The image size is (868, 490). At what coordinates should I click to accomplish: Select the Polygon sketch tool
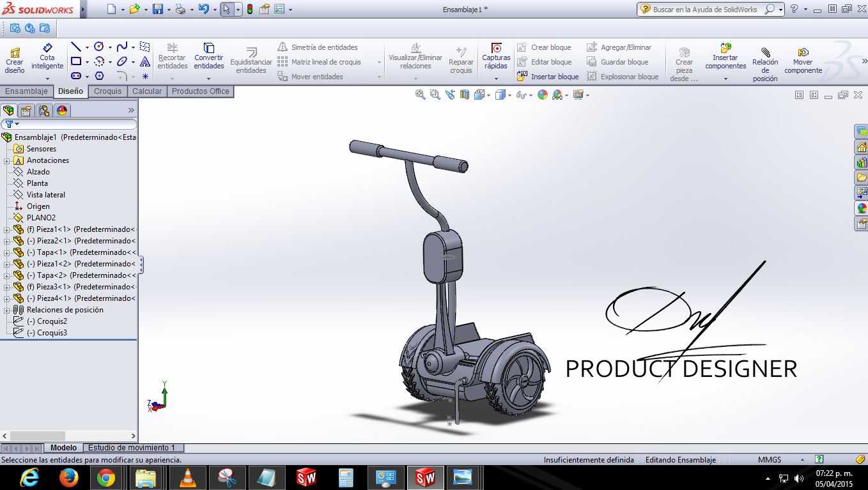click(99, 76)
